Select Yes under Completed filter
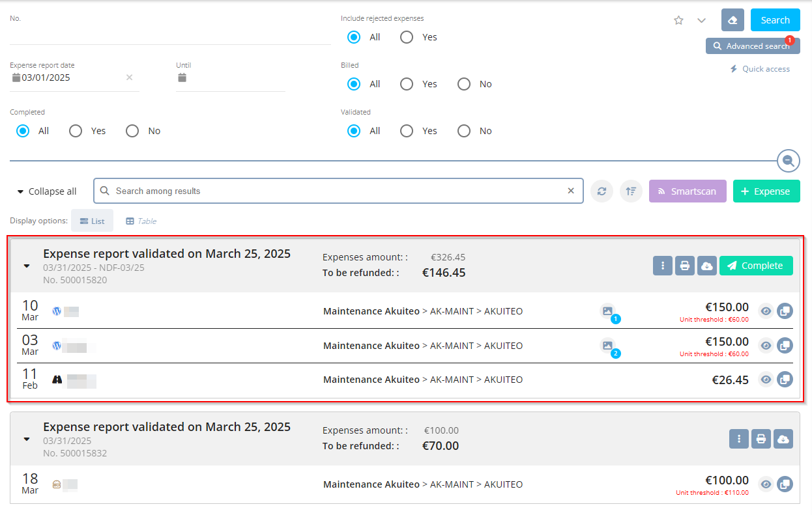Viewport: 812px width, 515px height. pyautogui.click(x=76, y=131)
